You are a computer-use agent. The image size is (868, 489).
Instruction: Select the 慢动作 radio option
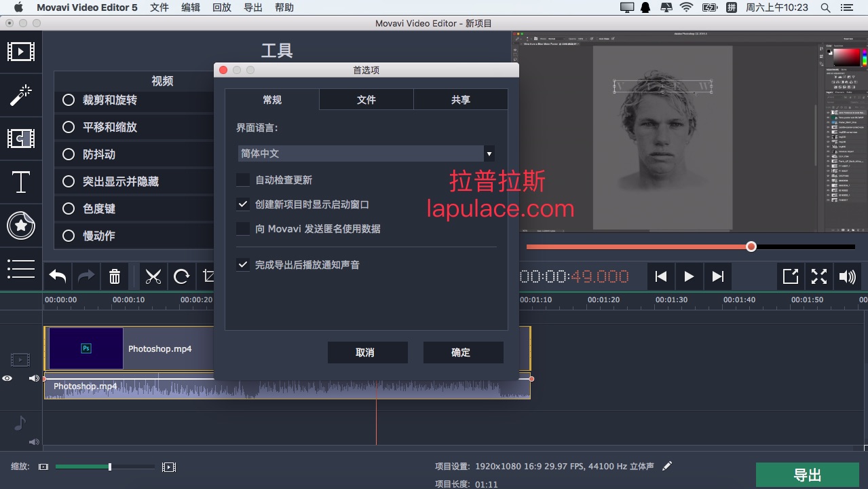point(69,236)
